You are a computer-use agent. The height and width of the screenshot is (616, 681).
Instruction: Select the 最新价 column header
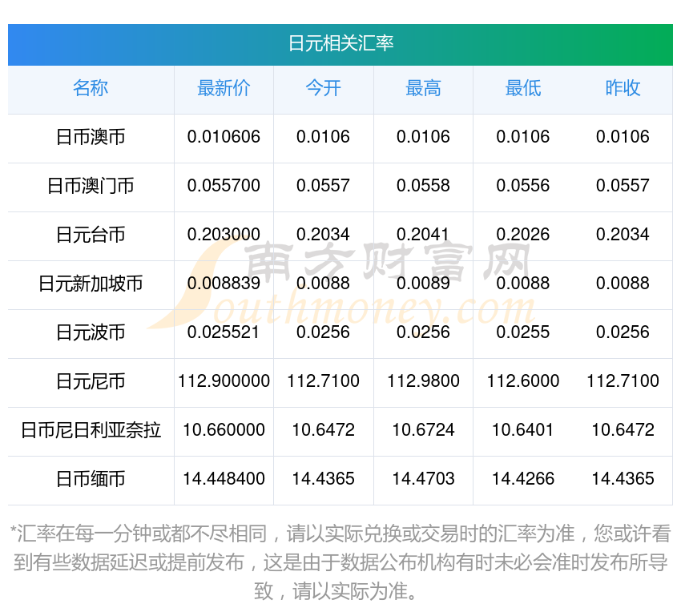224,88
